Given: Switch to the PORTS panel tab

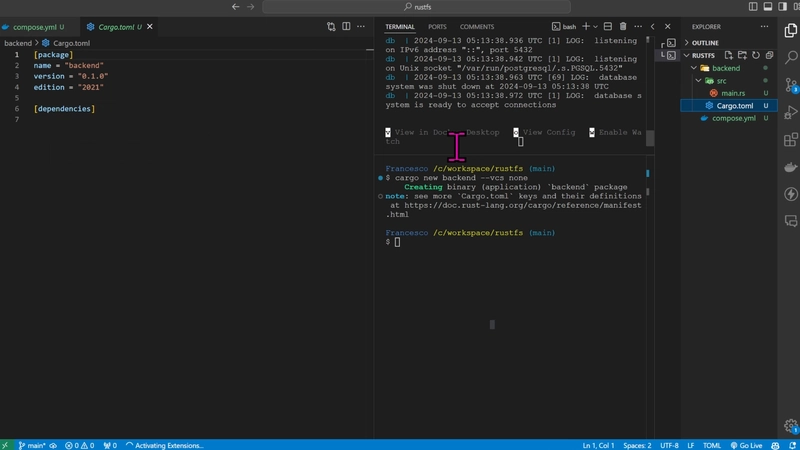Looking at the screenshot, I should coord(437,27).
